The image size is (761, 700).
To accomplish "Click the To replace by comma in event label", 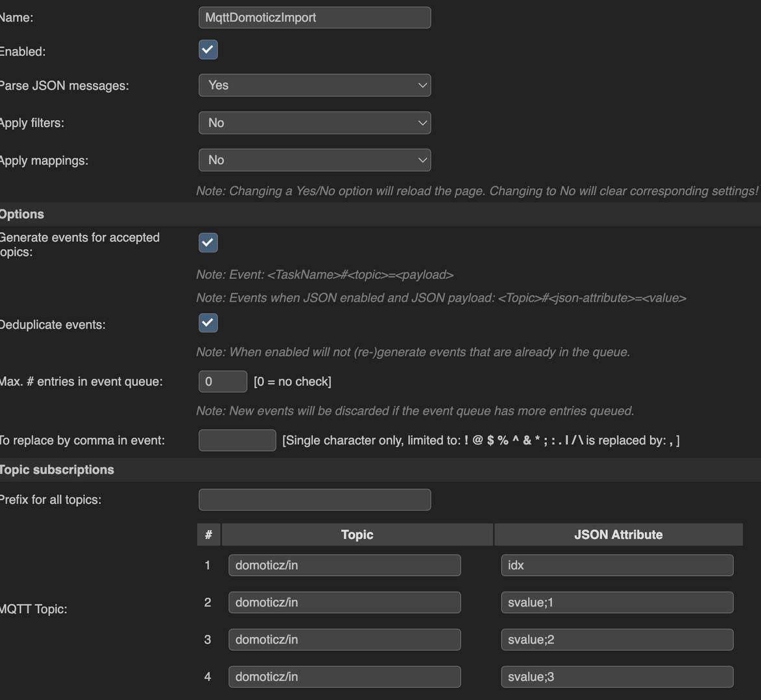I will click(82, 441).
